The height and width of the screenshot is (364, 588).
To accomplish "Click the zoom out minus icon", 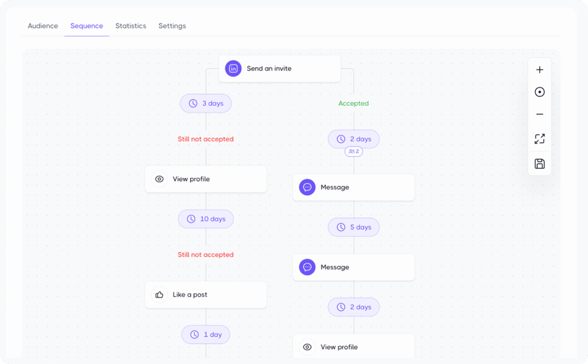I will pyautogui.click(x=539, y=114).
